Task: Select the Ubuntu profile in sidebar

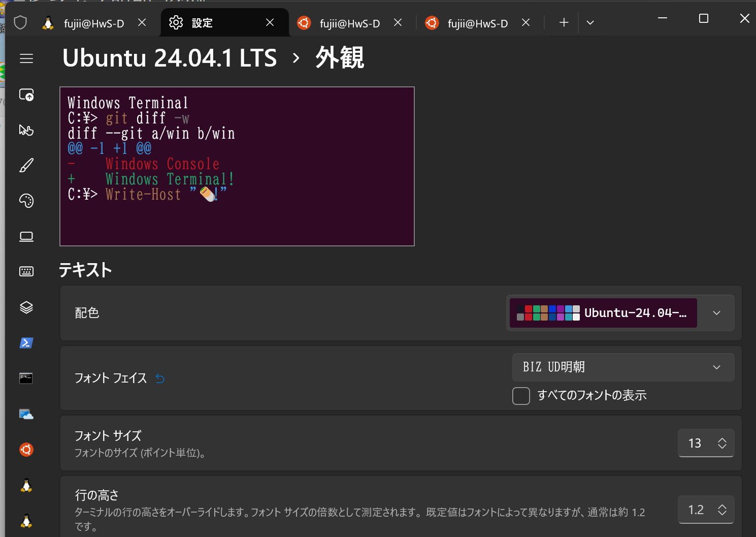Action: tap(26, 450)
